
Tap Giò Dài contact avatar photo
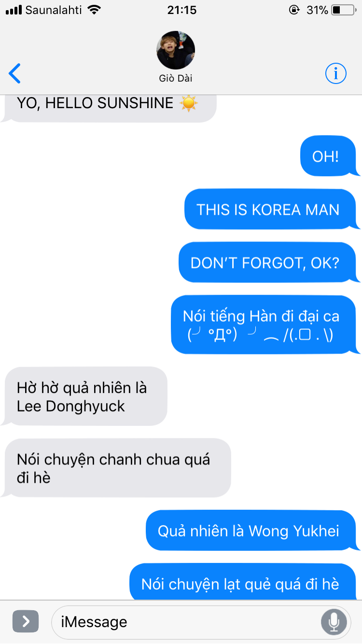pyautogui.click(x=176, y=50)
